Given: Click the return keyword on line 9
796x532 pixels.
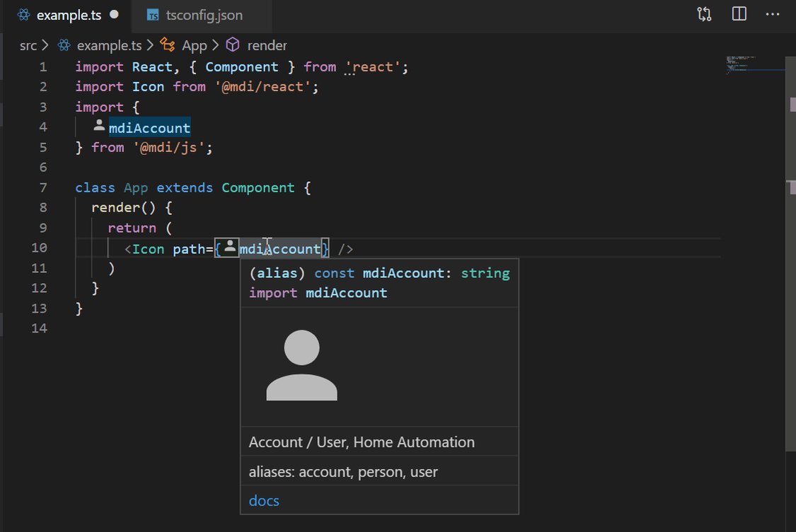Looking at the screenshot, I should point(132,228).
